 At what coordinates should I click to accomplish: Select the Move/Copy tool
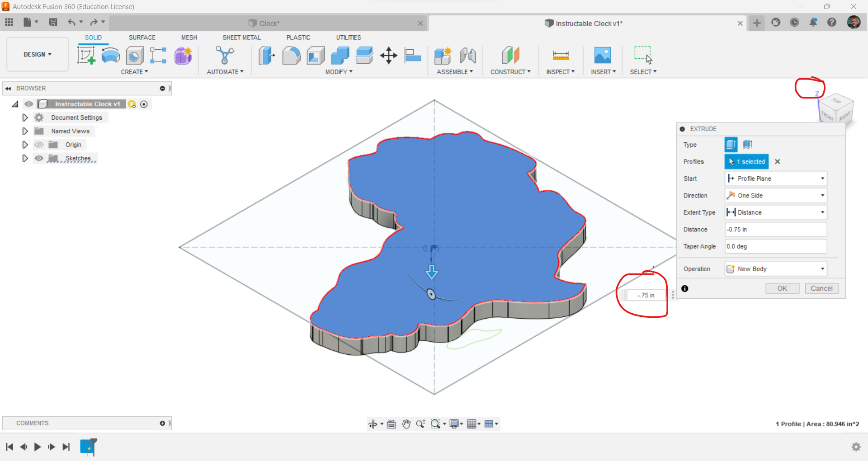tap(389, 56)
